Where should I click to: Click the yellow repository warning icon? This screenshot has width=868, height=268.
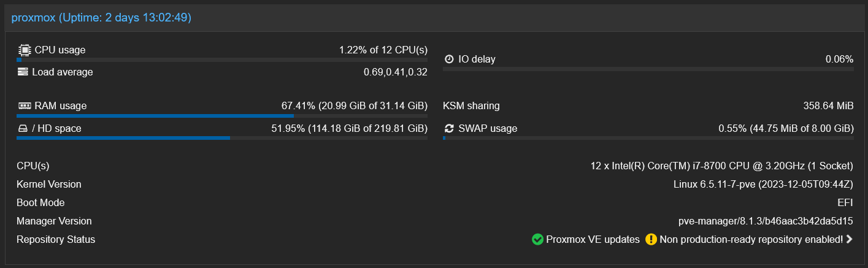(x=651, y=239)
